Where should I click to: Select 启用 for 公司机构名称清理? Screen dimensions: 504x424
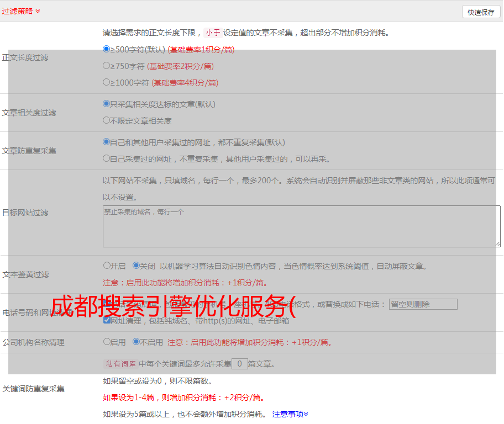click(107, 342)
